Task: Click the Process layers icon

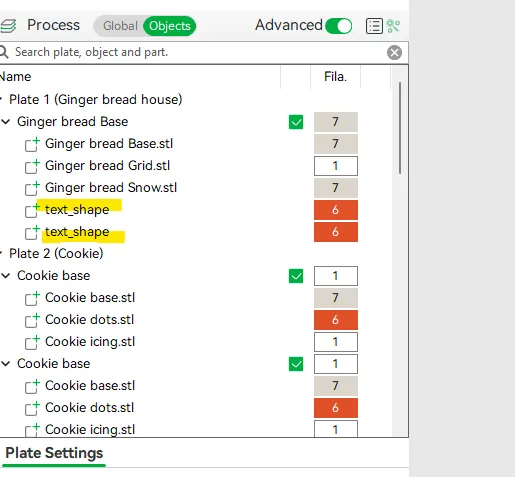Action: 8,26
